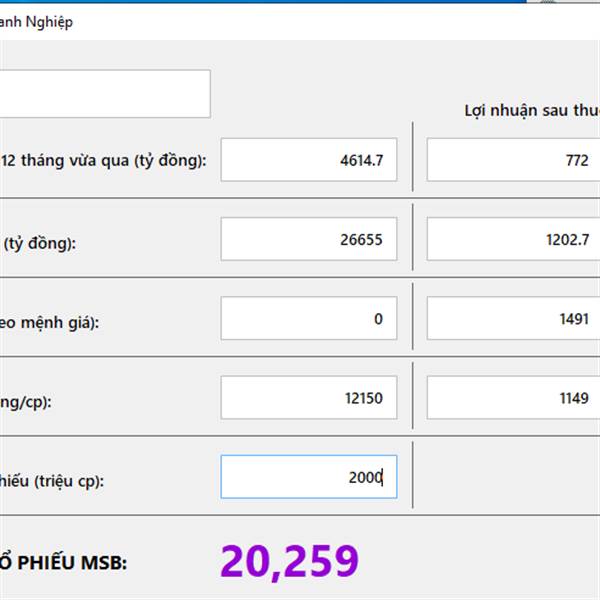
Task: Click the input field showing 26655
Action: (309, 239)
